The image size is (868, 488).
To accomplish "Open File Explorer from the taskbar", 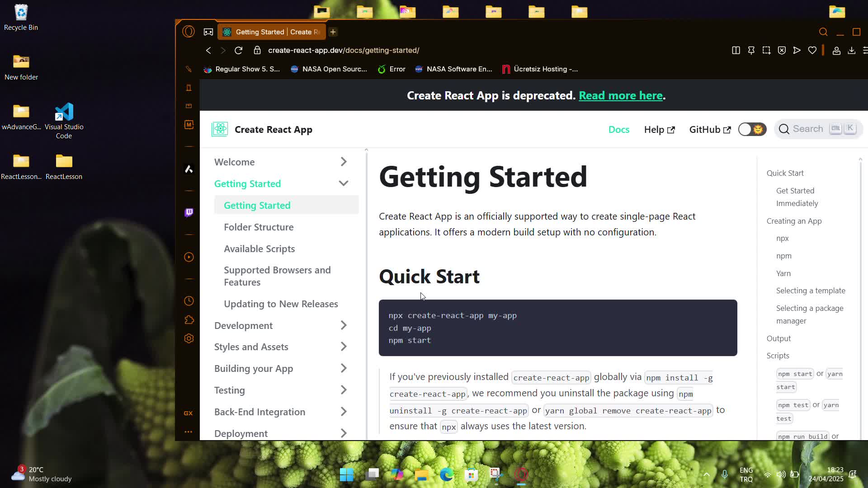I will click(x=421, y=474).
